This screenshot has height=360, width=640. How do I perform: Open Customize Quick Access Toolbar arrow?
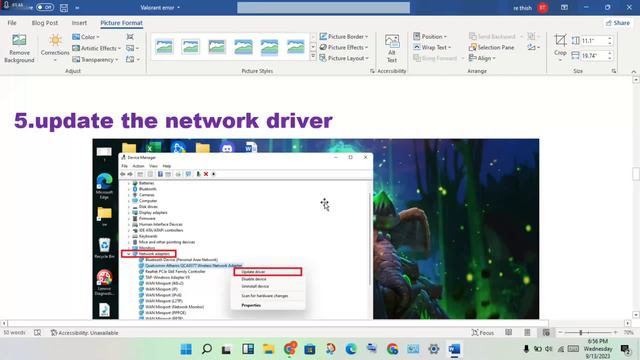77,7
